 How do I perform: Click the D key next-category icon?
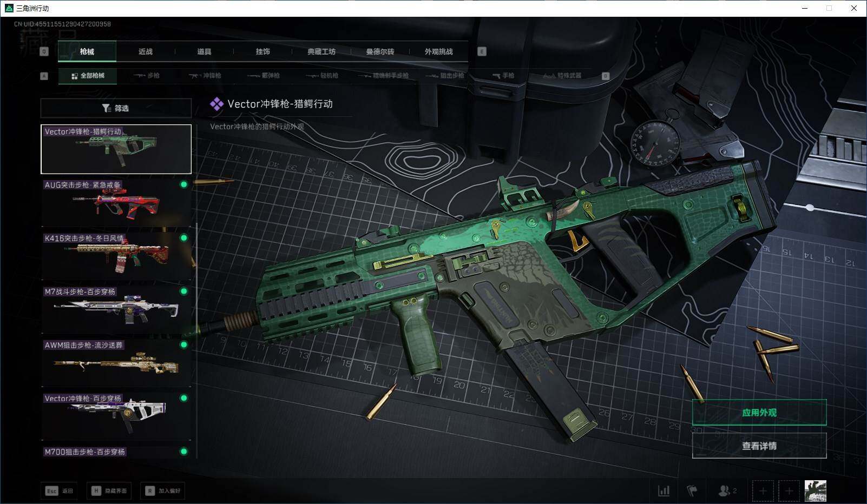coord(606,76)
